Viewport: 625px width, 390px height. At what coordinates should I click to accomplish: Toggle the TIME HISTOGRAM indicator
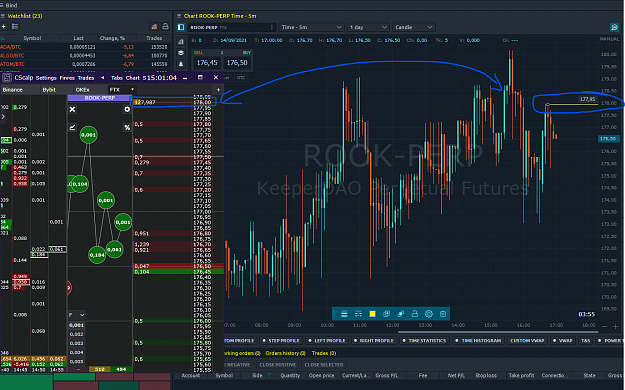[478, 341]
